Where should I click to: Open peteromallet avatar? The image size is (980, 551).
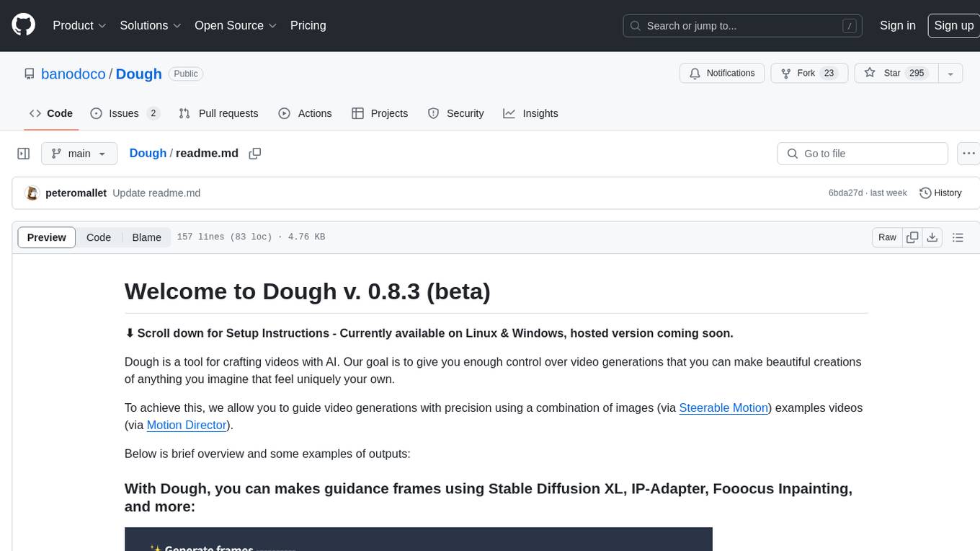click(x=32, y=193)
